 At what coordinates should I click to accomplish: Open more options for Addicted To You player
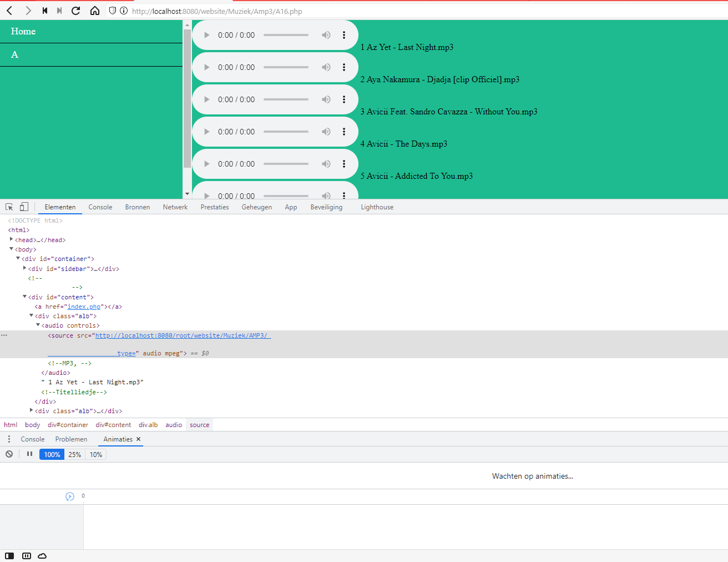coord(344,164)
